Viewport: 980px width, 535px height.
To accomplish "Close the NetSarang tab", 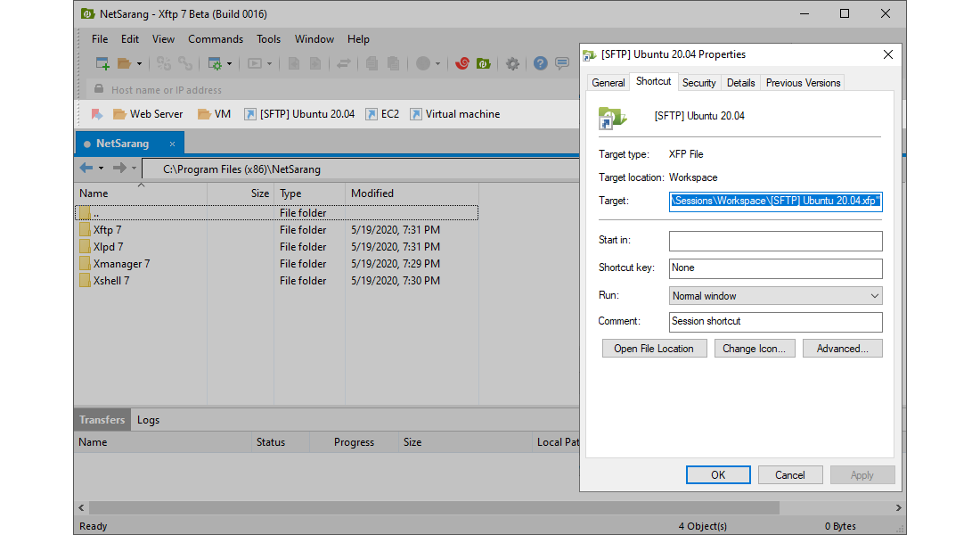I will point(173,144).
